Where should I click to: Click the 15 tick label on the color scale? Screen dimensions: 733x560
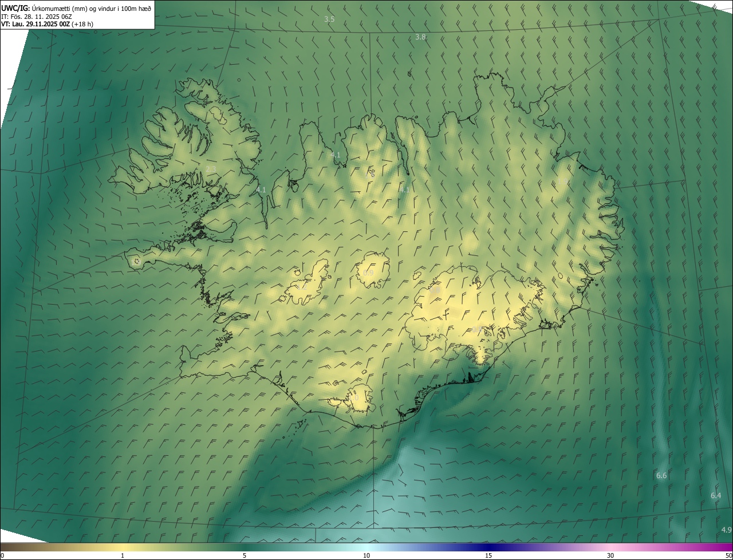click(488, 555)
